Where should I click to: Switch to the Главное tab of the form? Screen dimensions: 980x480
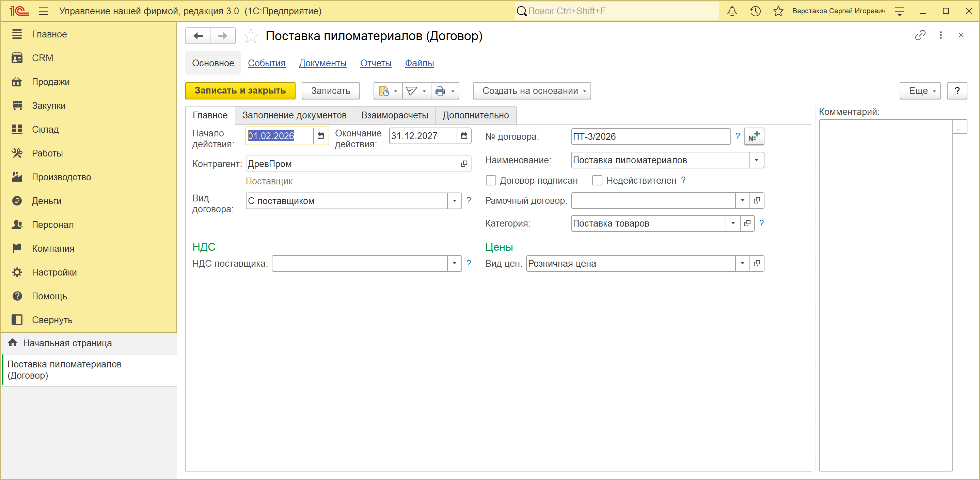[x=210, y=115]
